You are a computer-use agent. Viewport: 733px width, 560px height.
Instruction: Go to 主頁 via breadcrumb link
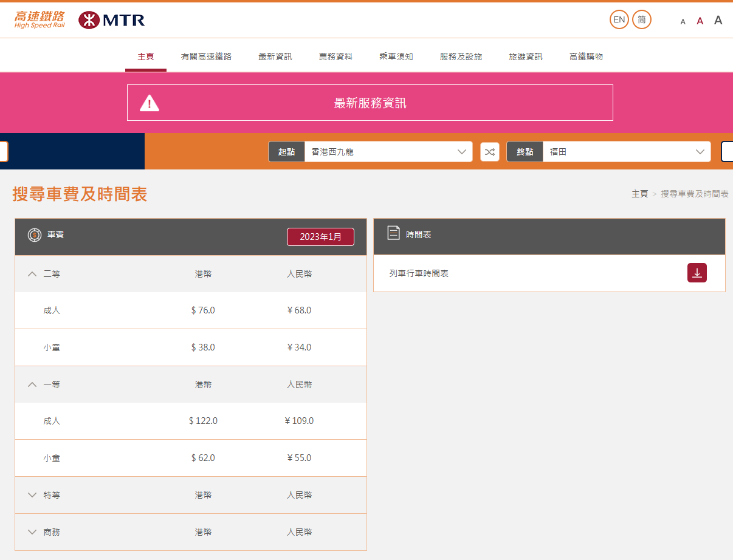pyautogui.click(x=639, y=194)
